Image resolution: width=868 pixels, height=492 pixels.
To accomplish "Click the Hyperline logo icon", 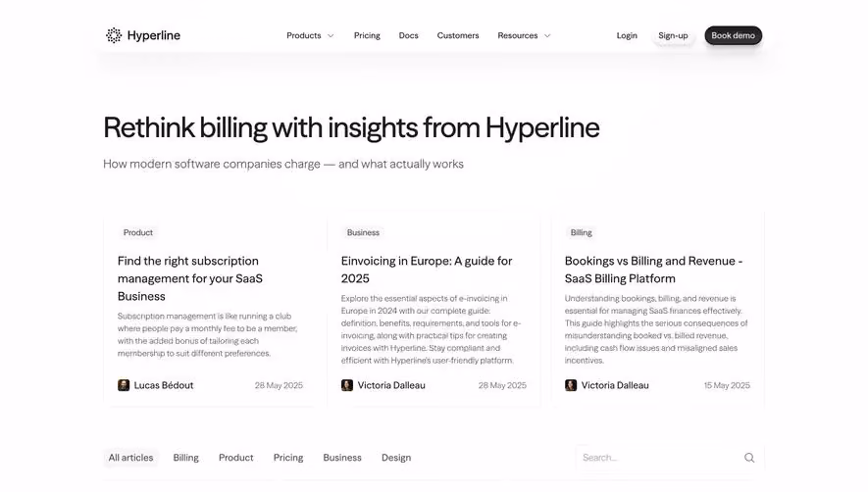I will (114, 35).
